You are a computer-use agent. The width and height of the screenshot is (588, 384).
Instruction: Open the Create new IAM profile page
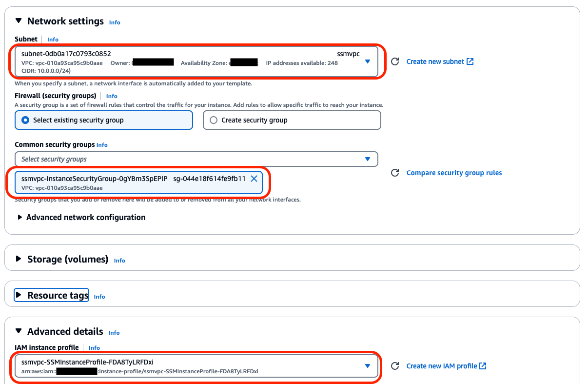441,366
